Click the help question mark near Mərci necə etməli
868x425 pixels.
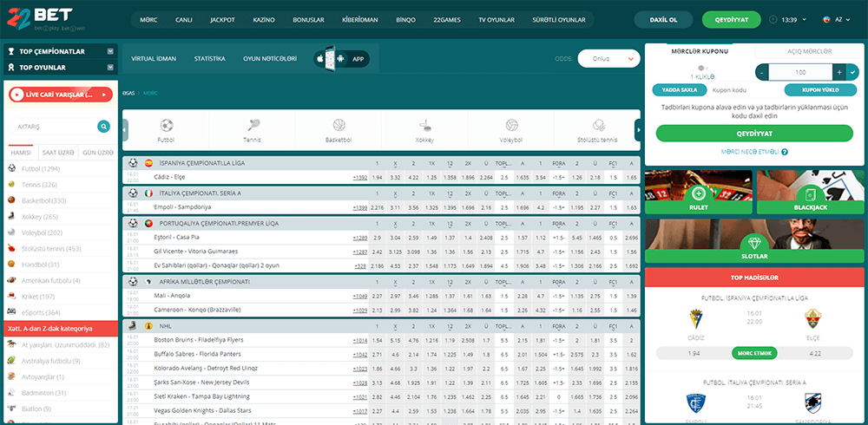click(785, 152)
